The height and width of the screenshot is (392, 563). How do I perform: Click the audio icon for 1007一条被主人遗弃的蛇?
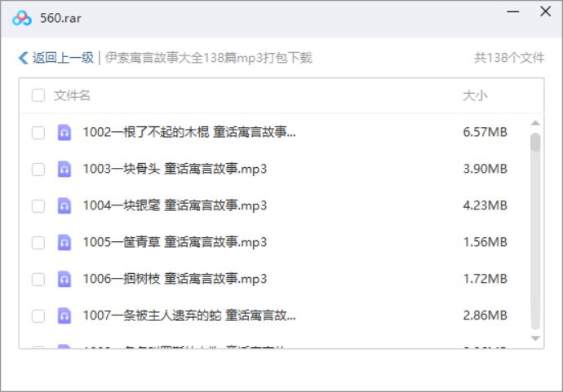pos(64,316)
